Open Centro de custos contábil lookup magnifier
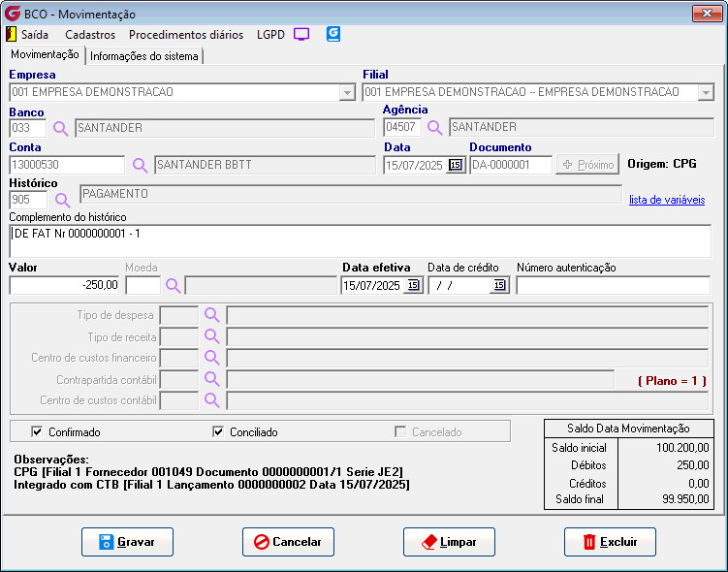Viewport: 728px width, 572px height. [x=211, y=399]
